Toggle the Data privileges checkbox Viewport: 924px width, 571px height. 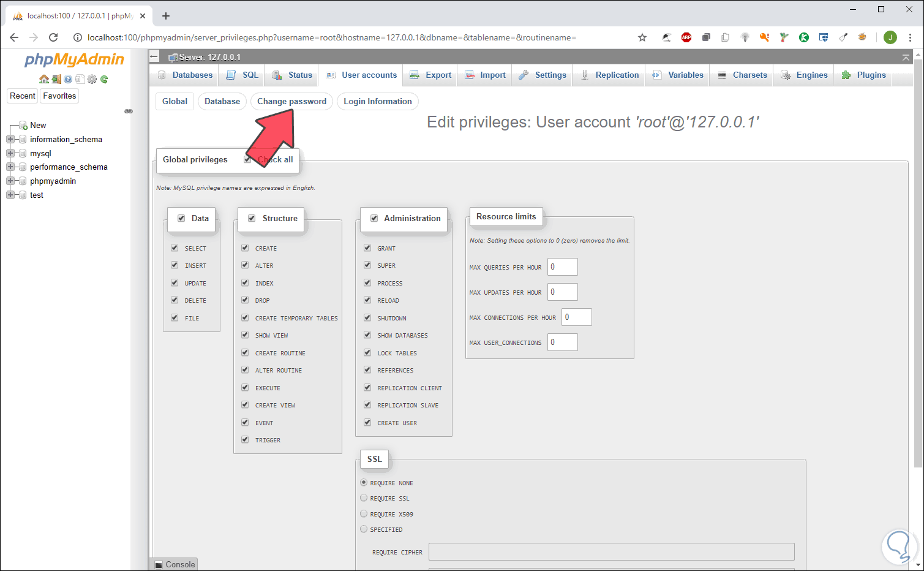coord(181,218)
